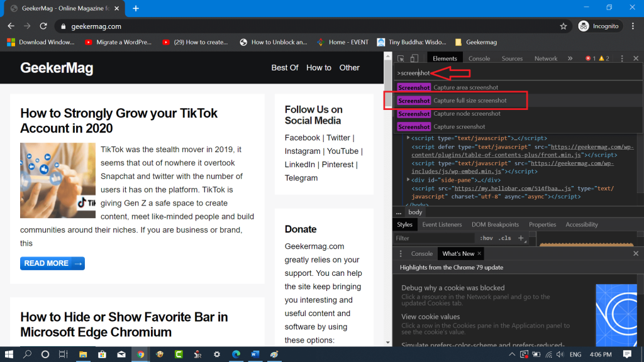Click 'Debug why a cookie was blocked' item

[x=453, y=288]
